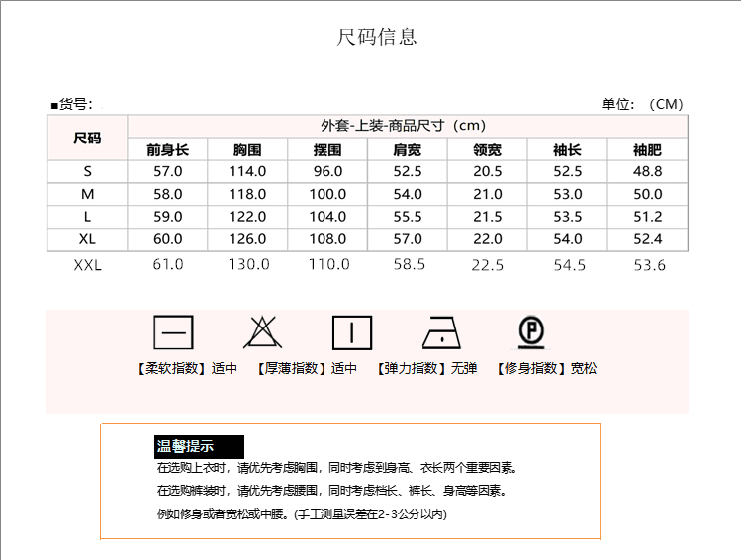Click the 20.5 collar width value

(487, 171)
